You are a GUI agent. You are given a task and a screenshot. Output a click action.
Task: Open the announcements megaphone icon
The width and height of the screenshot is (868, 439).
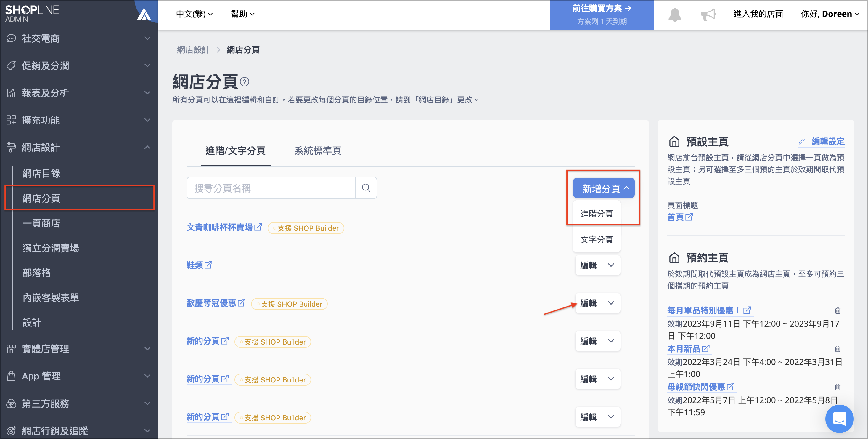coord(708,15)
